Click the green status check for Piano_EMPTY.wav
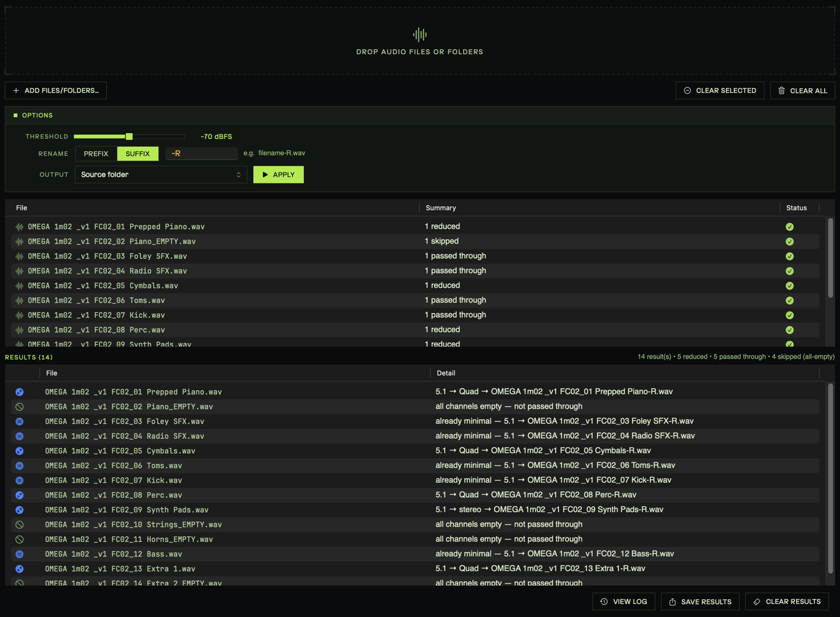The image size is (840, 617). coord(790,242)
